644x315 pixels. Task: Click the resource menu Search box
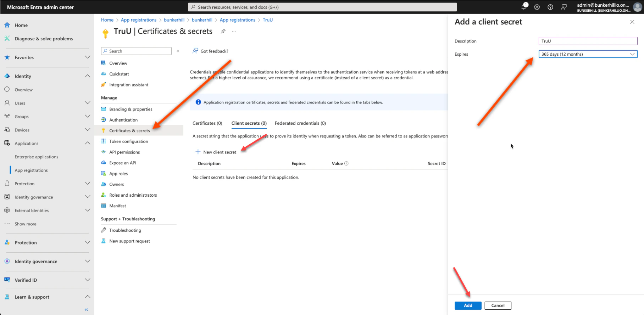[x=136, y=51]
